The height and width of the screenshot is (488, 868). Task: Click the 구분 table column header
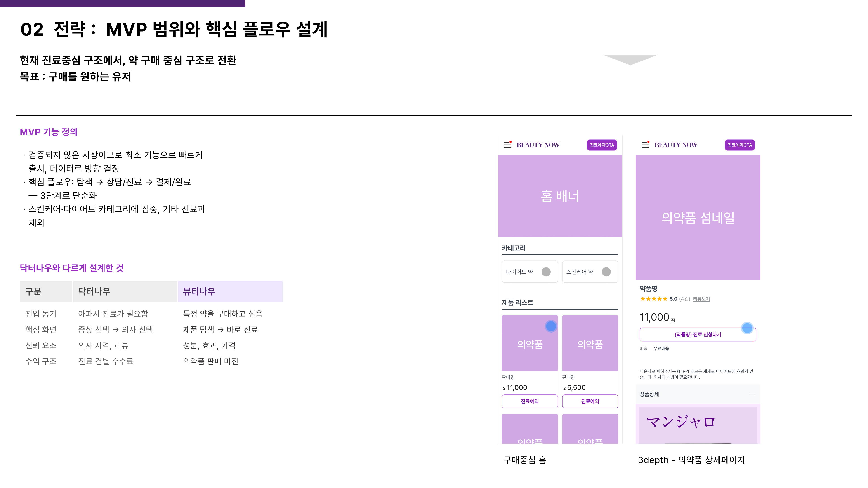pyautogui.click(x=46, y=291)
